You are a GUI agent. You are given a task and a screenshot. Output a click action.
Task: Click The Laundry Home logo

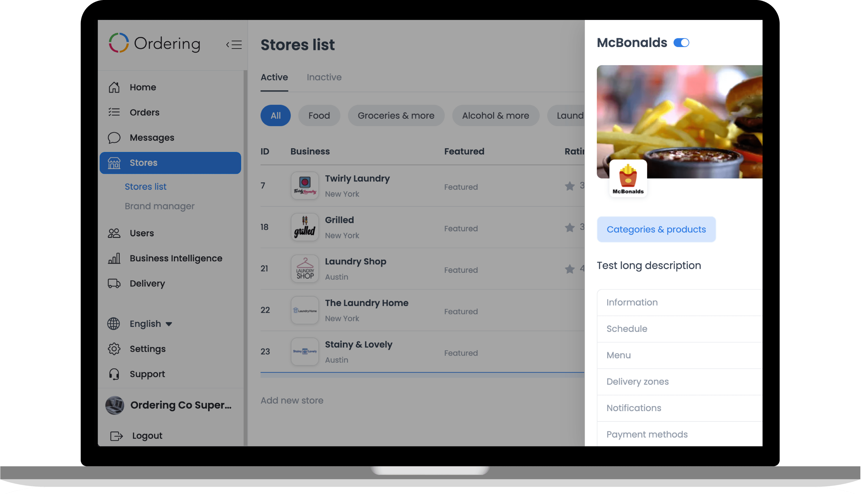(x=305, y=310)
